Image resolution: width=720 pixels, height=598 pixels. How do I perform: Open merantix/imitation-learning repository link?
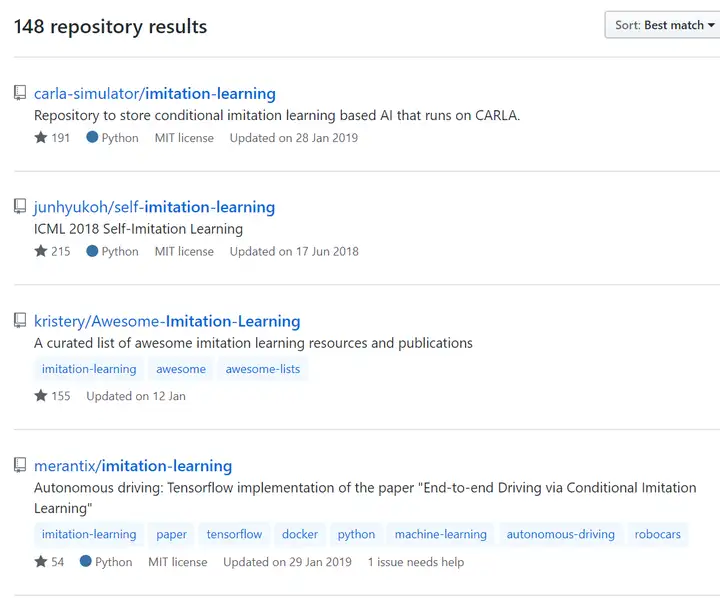pyautogui.click(x=133, y=466)
